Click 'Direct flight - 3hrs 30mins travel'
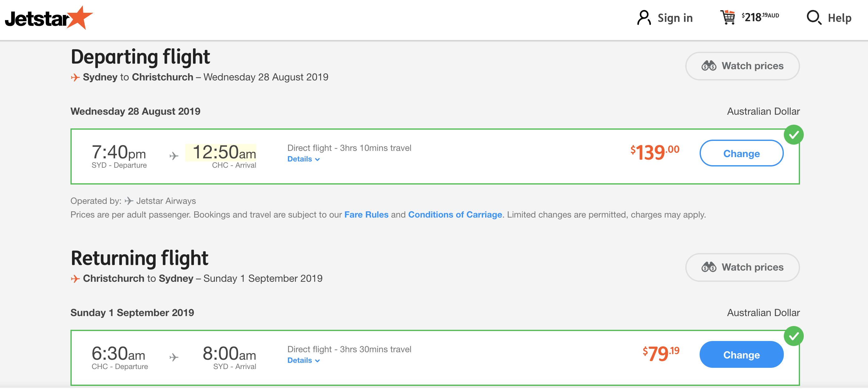868x389 pixels. pyautogui.click(x=349, y=350)
